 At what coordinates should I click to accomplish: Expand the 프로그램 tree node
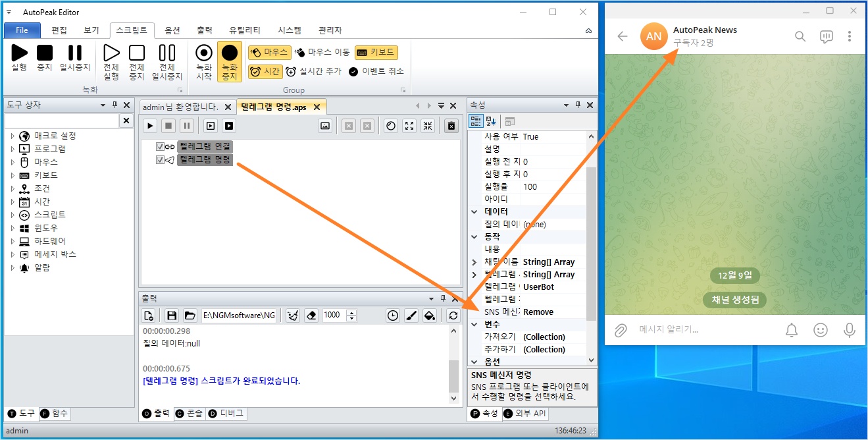pos(12,149)
